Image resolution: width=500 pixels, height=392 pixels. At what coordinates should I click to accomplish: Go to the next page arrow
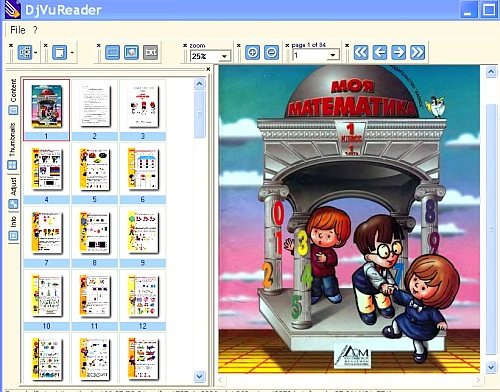[x=398, y=52]
